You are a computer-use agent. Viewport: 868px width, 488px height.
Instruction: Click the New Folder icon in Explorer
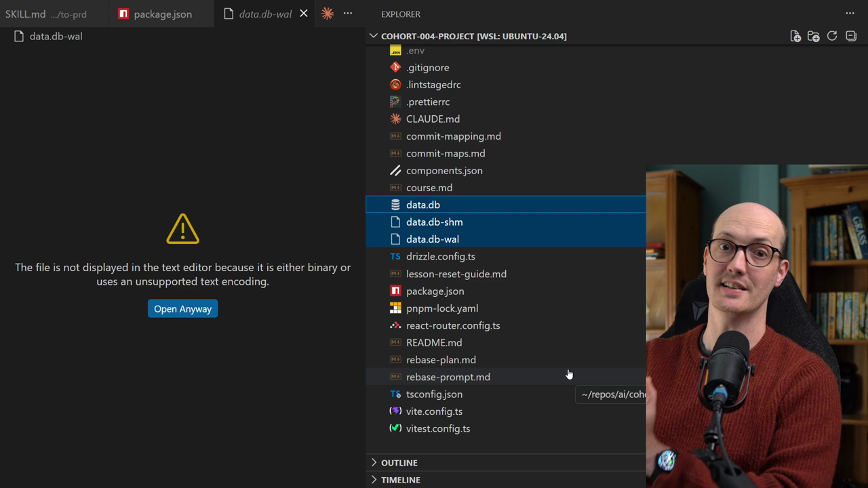click(x=814, y=36)
